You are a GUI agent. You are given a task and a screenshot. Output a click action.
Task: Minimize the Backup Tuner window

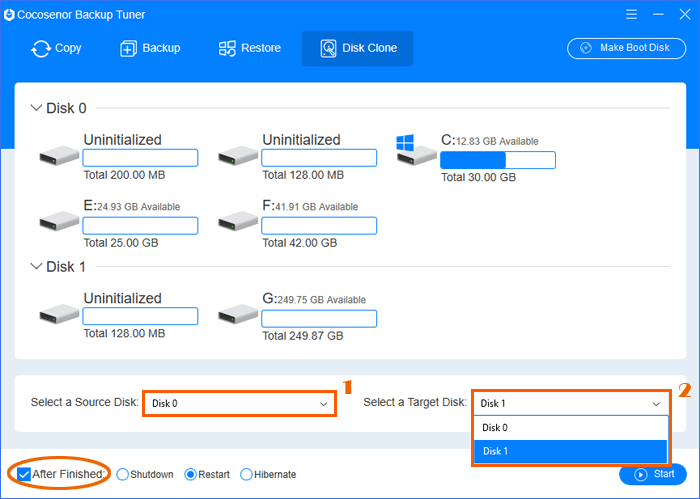coord(658,15)
